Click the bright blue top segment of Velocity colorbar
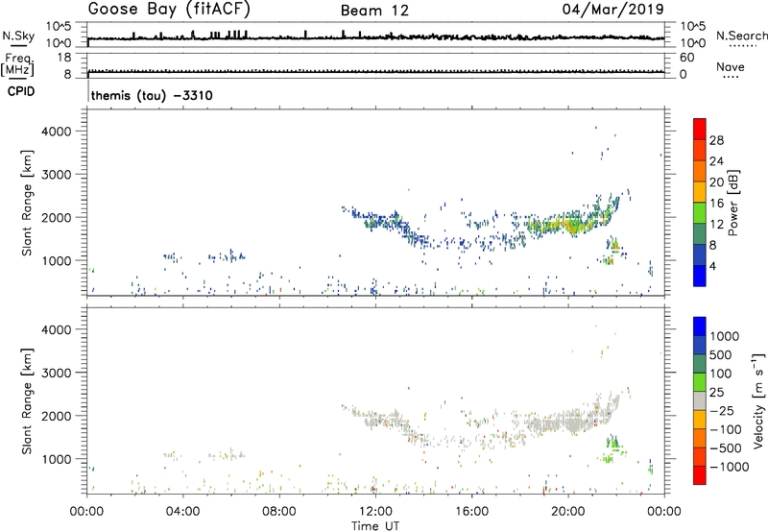The image size is (768, 532). click(700, 326)
